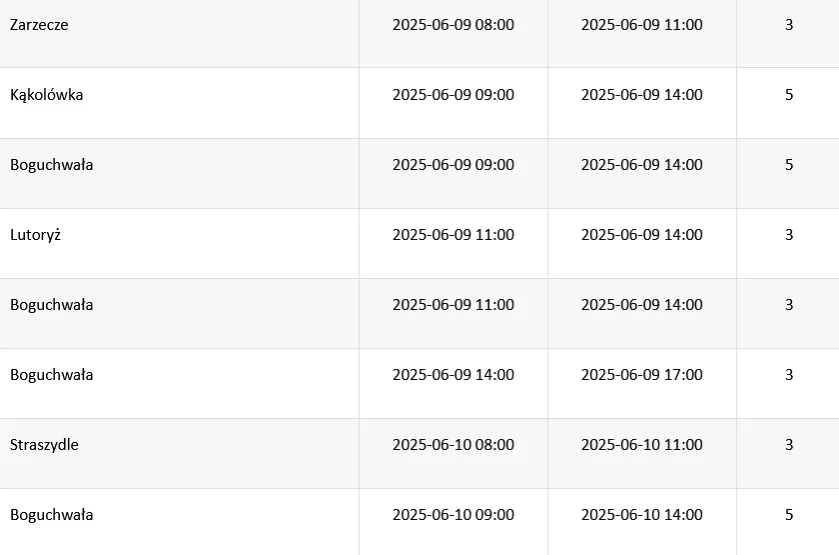The height and width of the screenshot is (555, 839).
Task: Select Lutoryż start time 2025-06-09 11:00
Action: (x=453, y=235)
